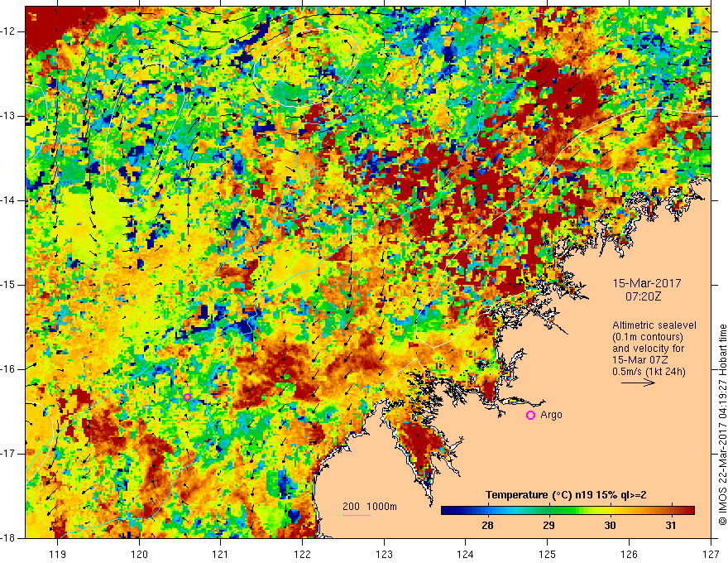
Task: Click the longitude label 123
Action: pos(384,554)
